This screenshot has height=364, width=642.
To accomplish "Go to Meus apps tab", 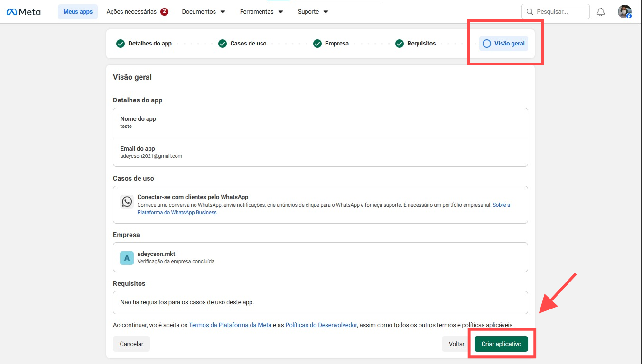I will [x=78, y=12].
